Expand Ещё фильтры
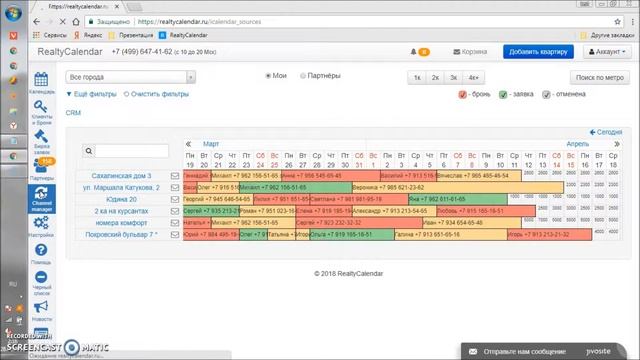This screenshot has height=360, width=640. pos(91,94)
